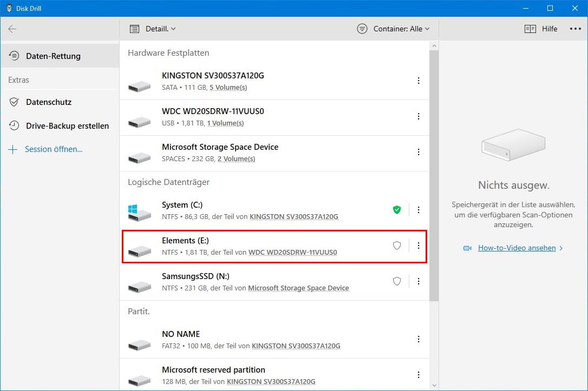This screenshot has height=391, width=588.
Task: Follow WDC WD20SDRW-11VUUS0 link under Elements (E:)
Action: coord(293,252)
